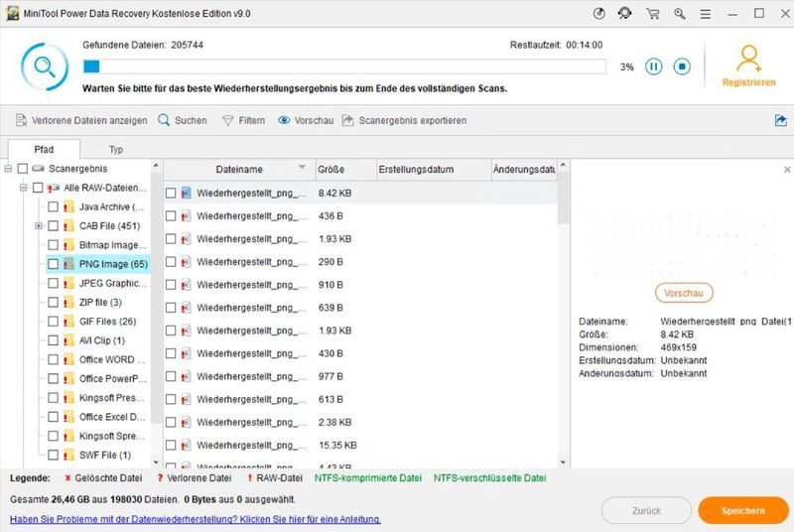The height and width of the screenshot is (532, 794).
Task: Close the preview panel
Action: (787, 170)
